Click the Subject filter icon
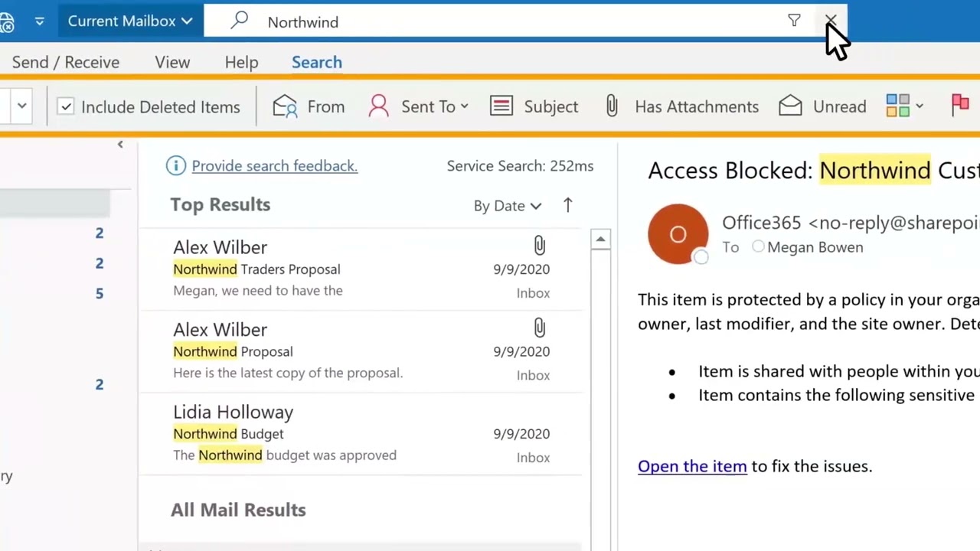This screenshot has height=551, width=980. coord(501,106)
